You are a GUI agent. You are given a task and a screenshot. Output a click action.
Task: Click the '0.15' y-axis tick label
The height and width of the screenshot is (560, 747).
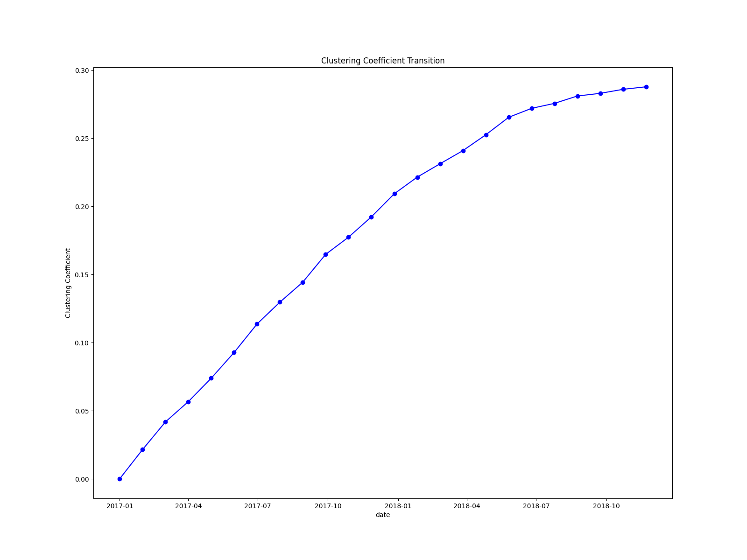pos(82,275)
